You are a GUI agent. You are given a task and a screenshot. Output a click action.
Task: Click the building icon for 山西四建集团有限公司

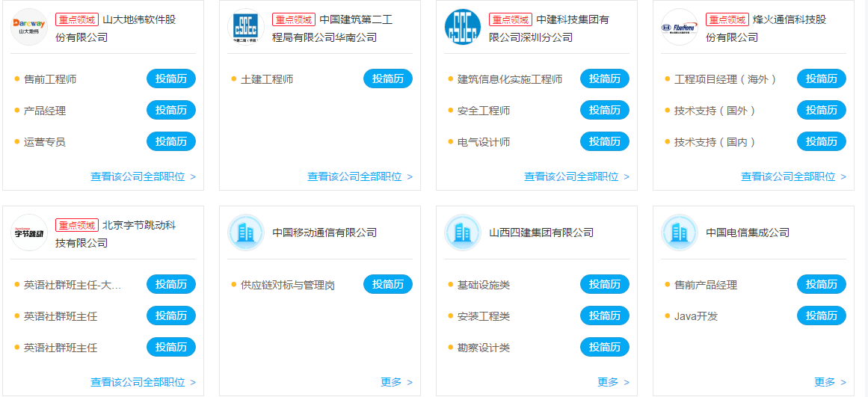tap(463, 233)
